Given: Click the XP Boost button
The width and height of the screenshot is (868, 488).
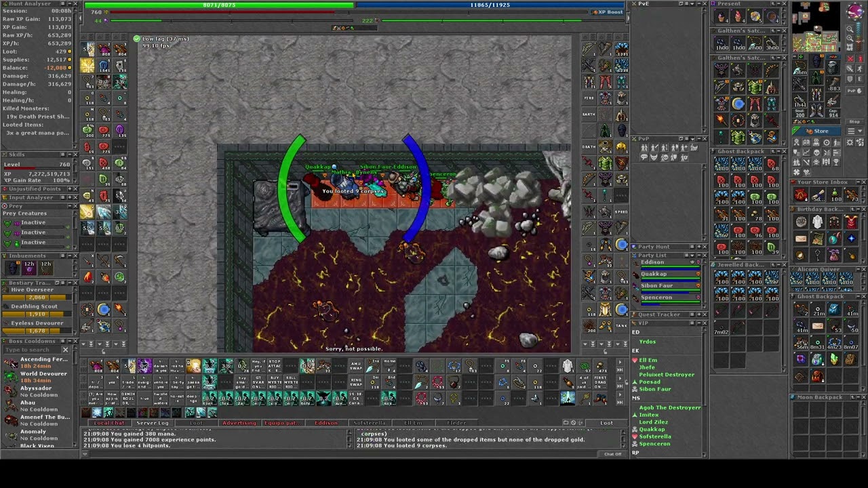Looking at the screenshot, I should (606, 12).
